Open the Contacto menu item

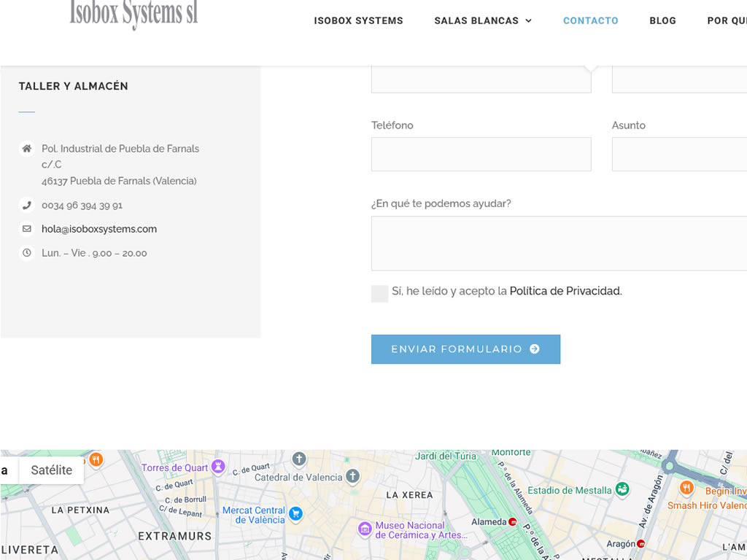[590, 21]
